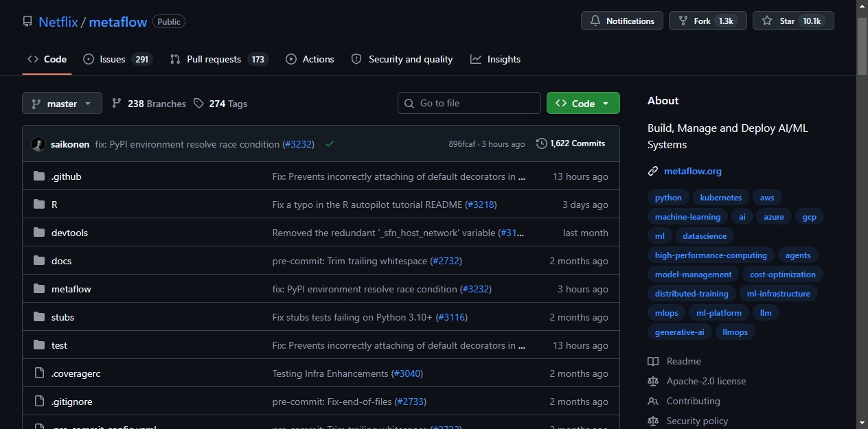This screenshot has height=429, width=868.
Task: Open the Netflix organization link
Action: click(x=58, y=22)
